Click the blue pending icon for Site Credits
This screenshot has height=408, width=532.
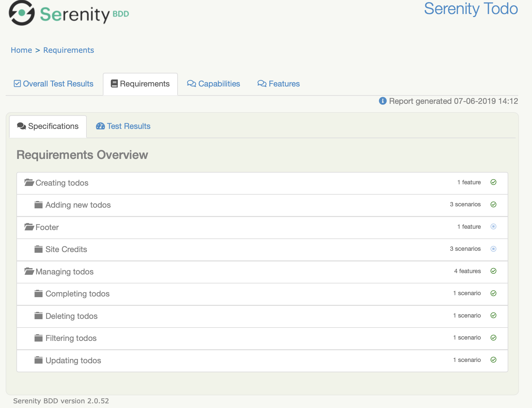click(494, 249)
